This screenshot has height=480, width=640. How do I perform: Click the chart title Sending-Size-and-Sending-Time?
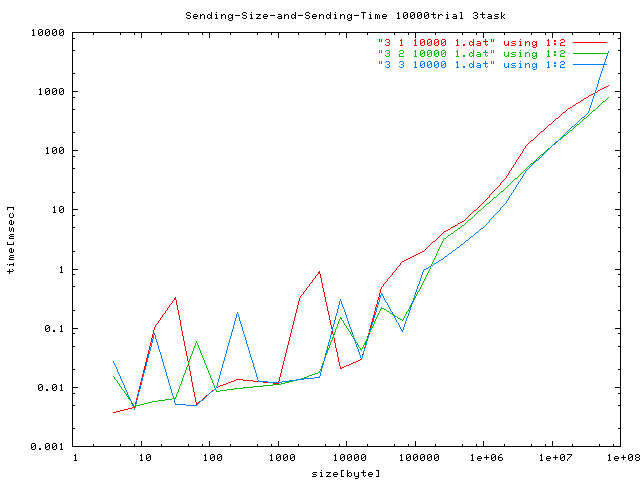click(x=320, y=17)
